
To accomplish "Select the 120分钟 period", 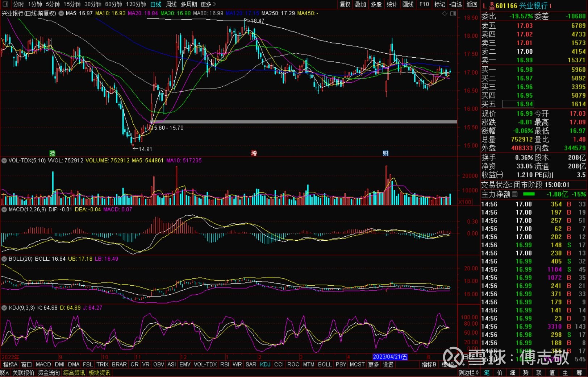I will point(136,4).
